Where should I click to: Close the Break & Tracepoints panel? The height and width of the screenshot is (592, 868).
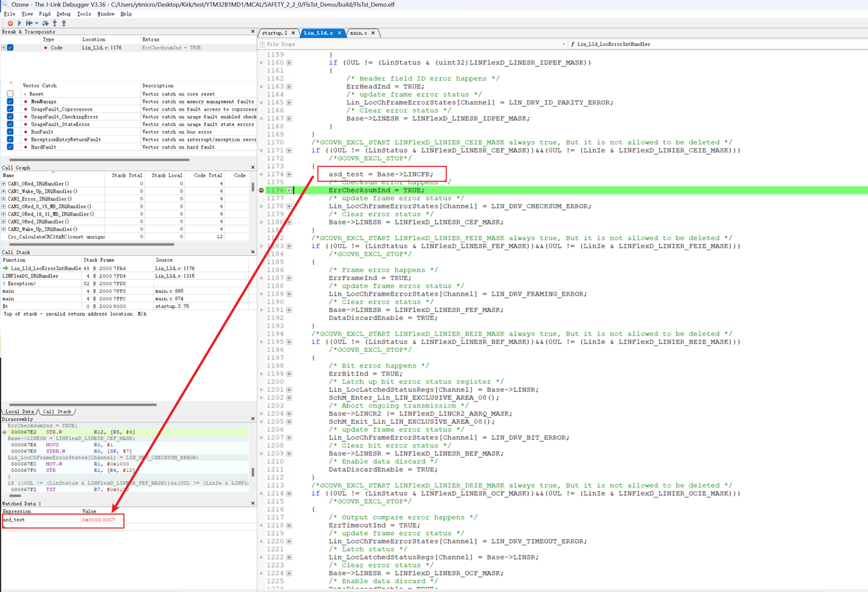(x=253, y=32)
